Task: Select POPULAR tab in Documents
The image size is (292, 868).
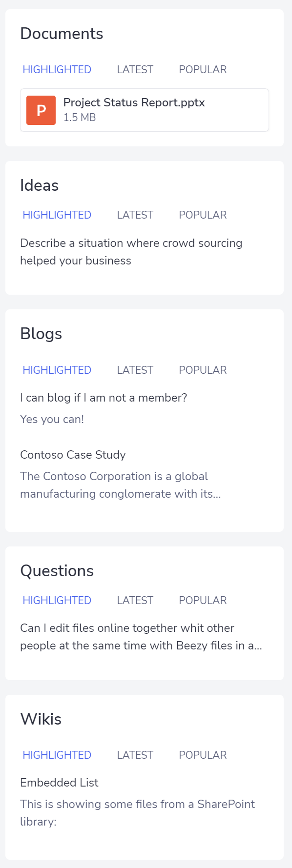Action: click(x=203, y=69)
